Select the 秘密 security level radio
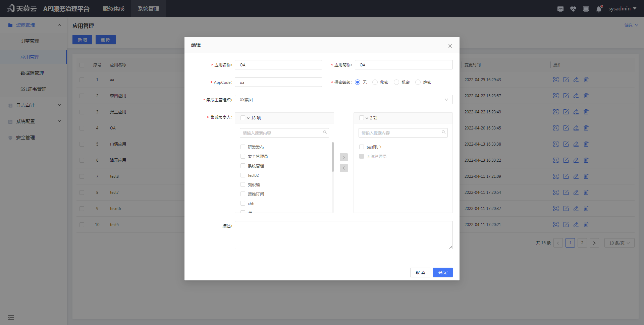The image size is (644, 325). point(375,83)
